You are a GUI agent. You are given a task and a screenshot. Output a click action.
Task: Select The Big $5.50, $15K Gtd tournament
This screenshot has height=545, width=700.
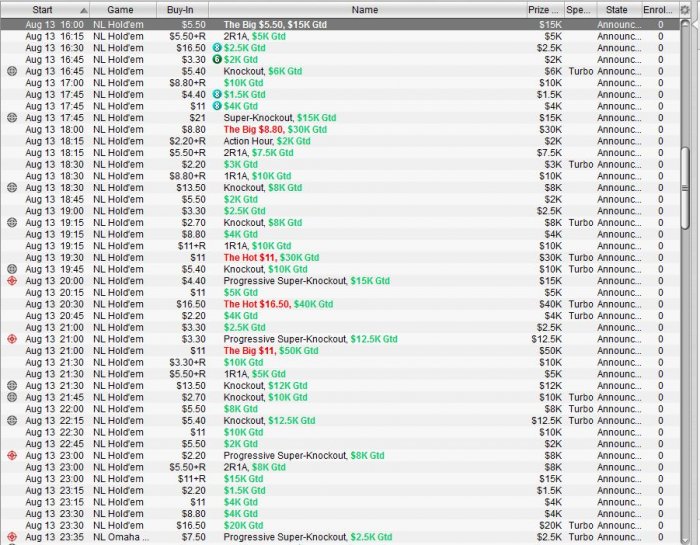point(340,25)
